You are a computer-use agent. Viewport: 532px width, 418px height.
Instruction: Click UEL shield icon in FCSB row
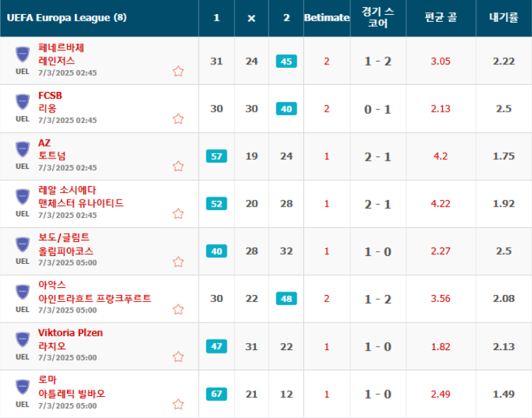point(23,102)
